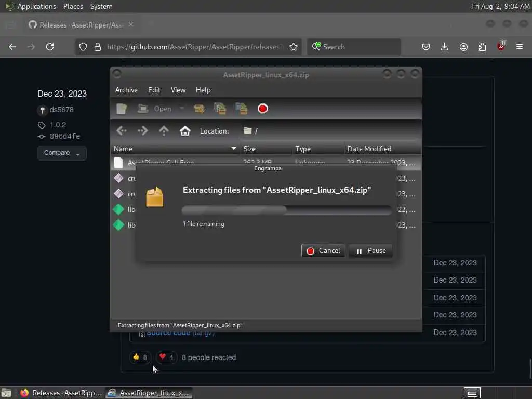The image size is (532, 399).
Task: Cancel the extraction in Engrampa dialog
Action: tap(323, 251)
